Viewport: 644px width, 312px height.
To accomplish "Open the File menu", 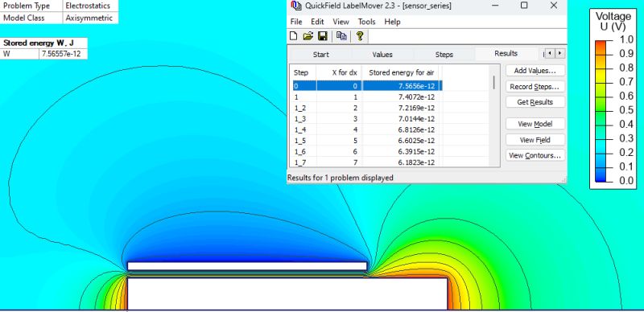I will click(295, 22).
